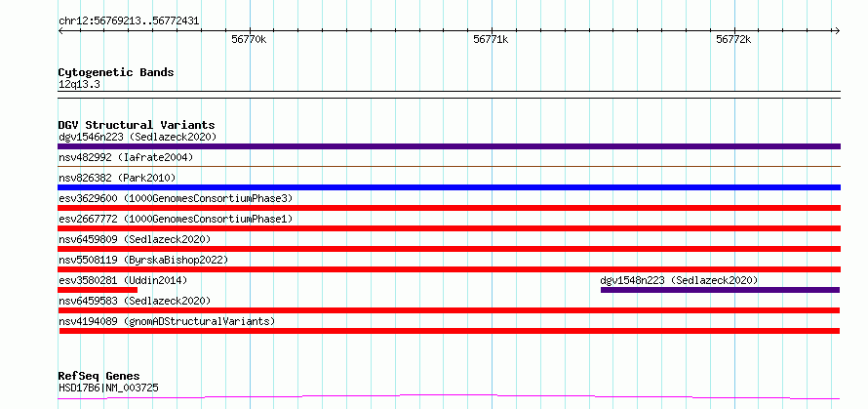Click the red esv3629600 variant bar
This screenshot has height=409, width=868.
coord(449,208)
